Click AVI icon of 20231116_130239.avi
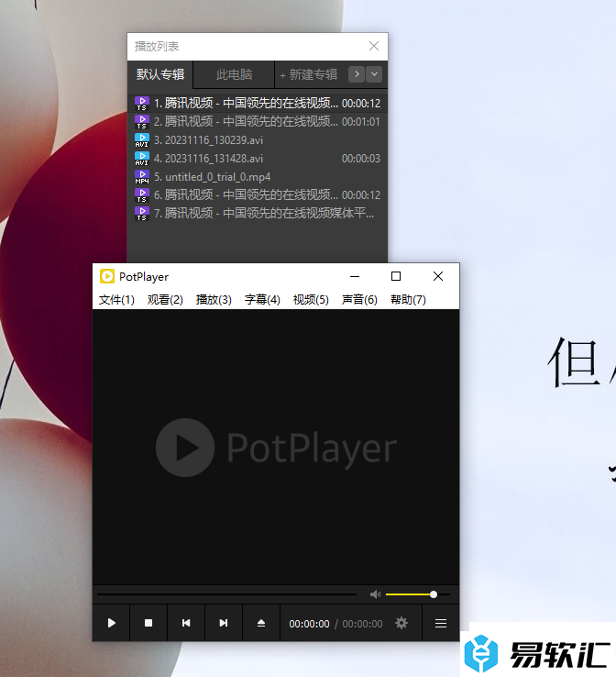This screenshot has width=616, height=677. (142, 140)
